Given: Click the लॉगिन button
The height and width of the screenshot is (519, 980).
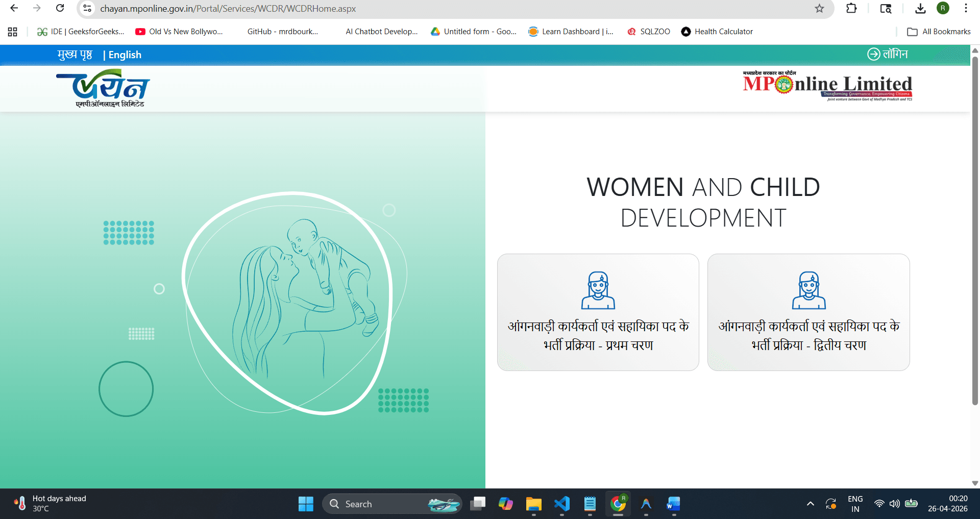Looking at the screenshot, I should 888,55.
